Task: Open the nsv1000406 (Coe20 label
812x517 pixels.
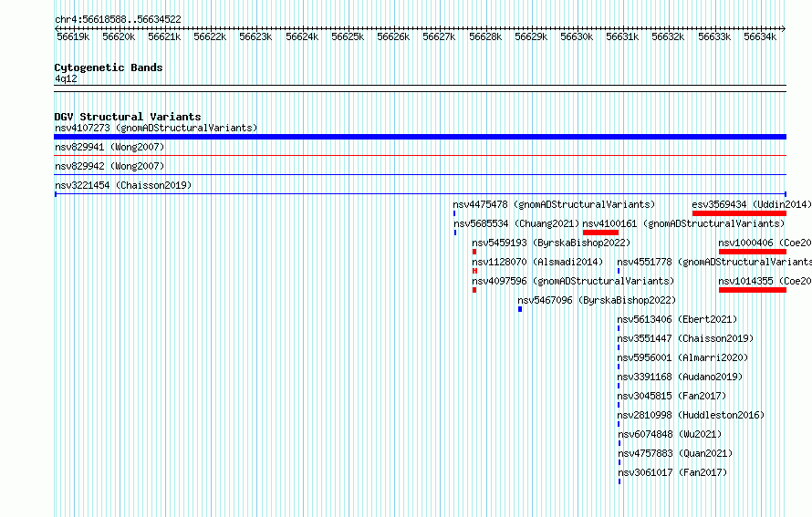Action: [765, 243]
